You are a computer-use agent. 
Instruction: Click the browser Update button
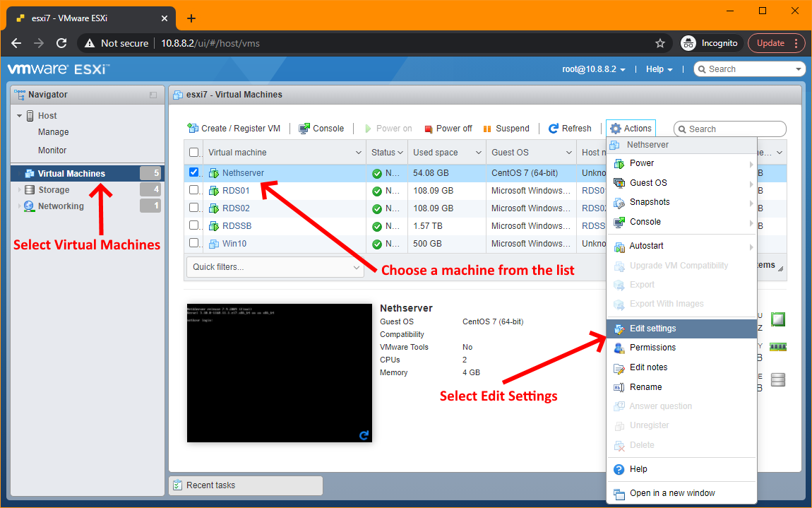(x=776, y=43)
